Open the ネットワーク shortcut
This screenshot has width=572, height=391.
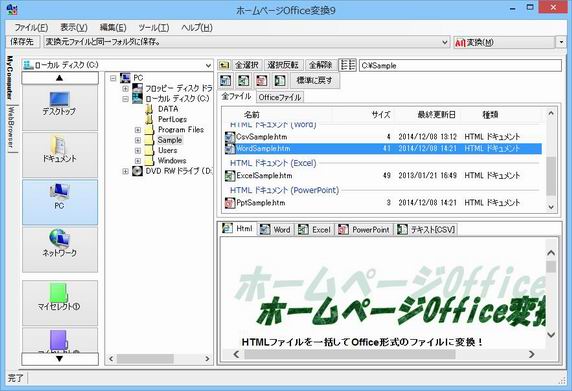[60, 249]
